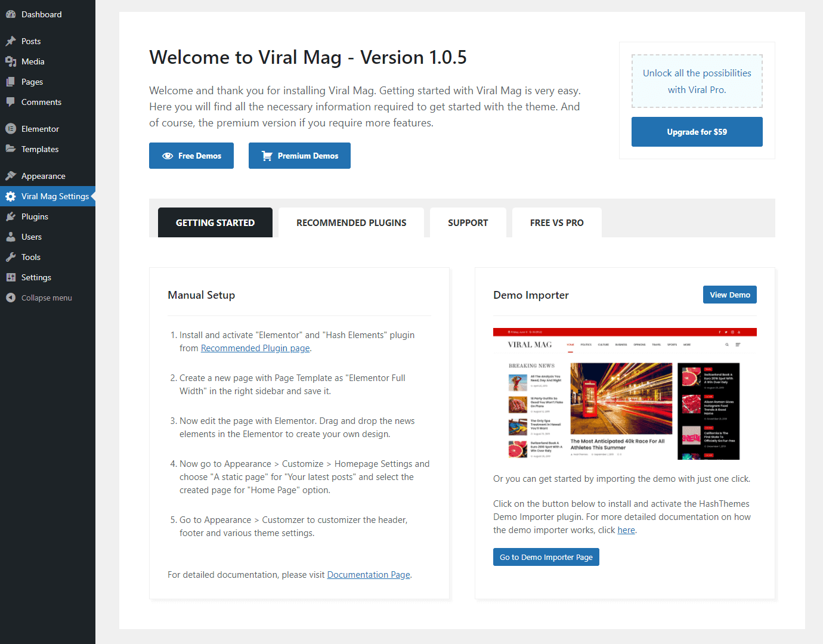Viewport: 823px width, 644px height.
Task: Click the cart icon on Premium Demos
Action: tap(267, 156)
